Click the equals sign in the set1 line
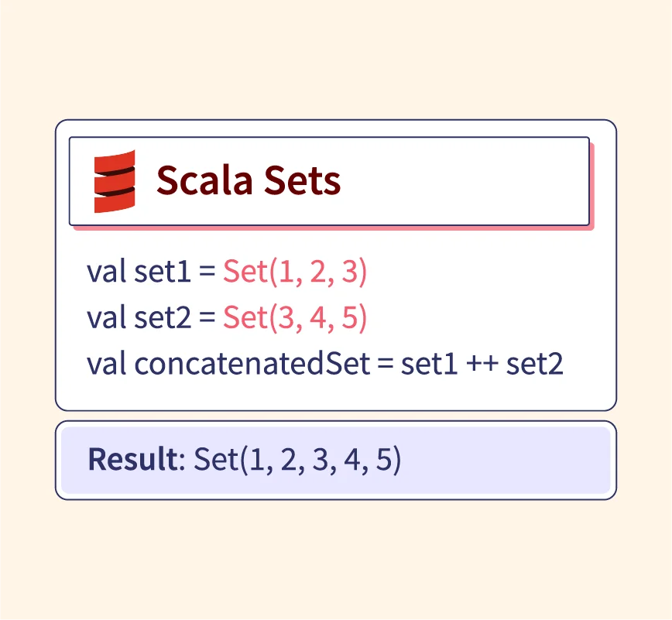The height and width of the screenshot is (620, 672). tap(207, 272)
